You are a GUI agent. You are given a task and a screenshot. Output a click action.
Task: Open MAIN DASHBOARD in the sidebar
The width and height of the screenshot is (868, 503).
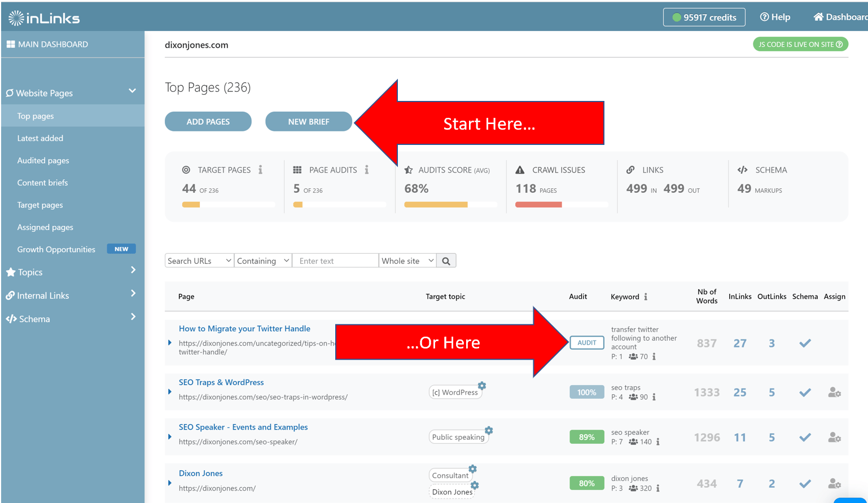click(47, 44)
